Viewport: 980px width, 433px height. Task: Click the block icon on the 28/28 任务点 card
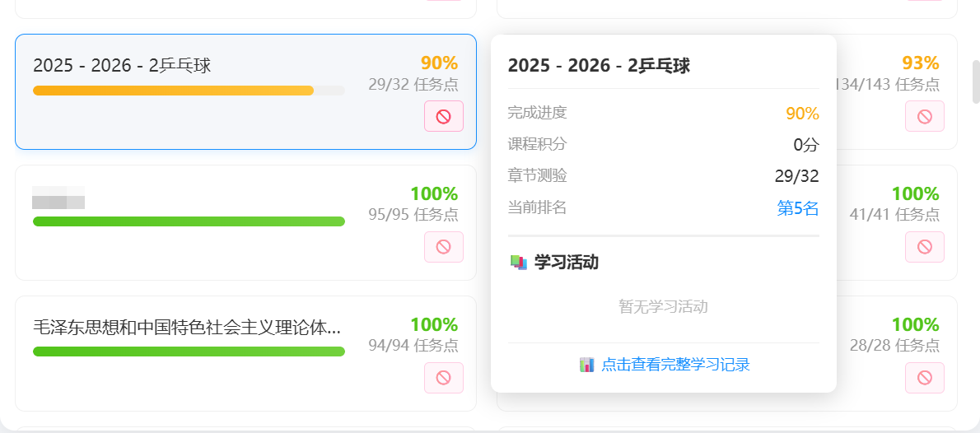925,378
